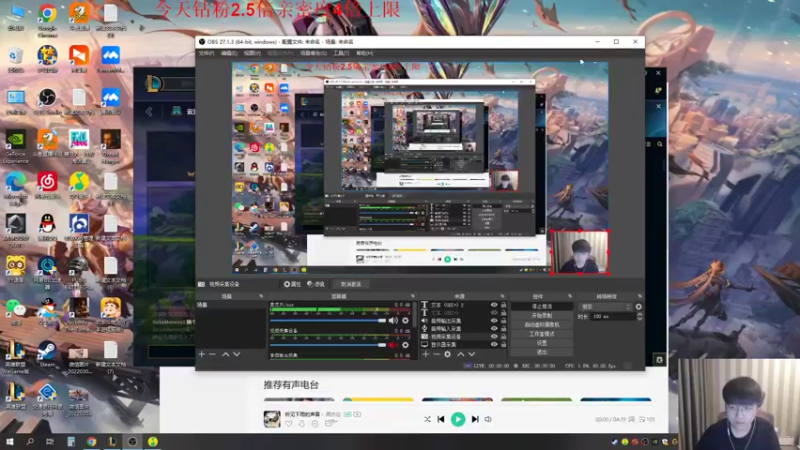Move source up in the Sources list

click(461, 354)
